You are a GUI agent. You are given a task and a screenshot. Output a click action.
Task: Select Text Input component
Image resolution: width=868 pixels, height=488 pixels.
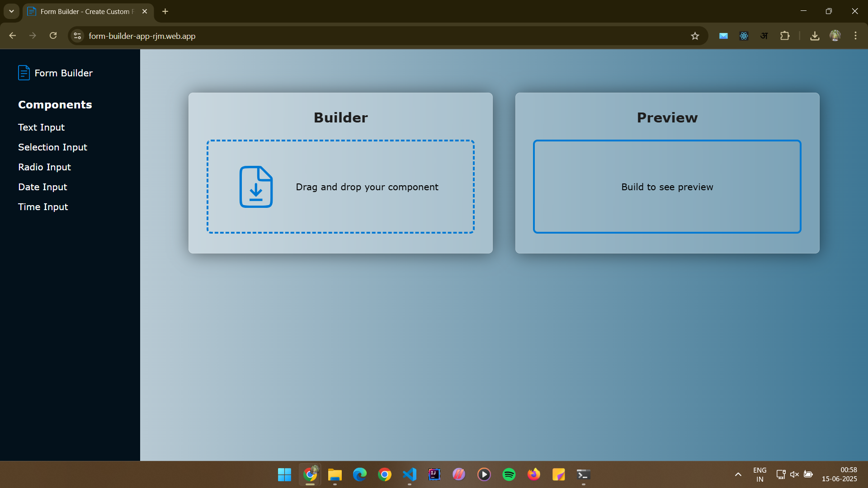click(41, 127)
